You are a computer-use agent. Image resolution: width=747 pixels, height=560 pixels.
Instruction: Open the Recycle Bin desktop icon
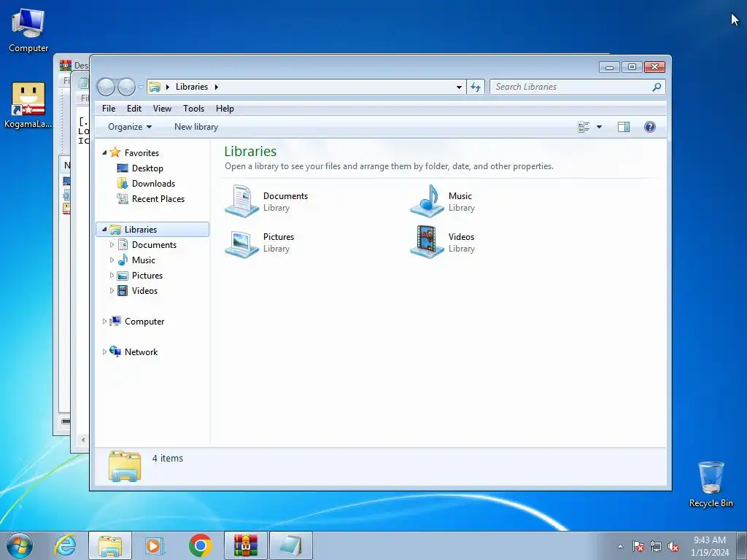[711, 484]
